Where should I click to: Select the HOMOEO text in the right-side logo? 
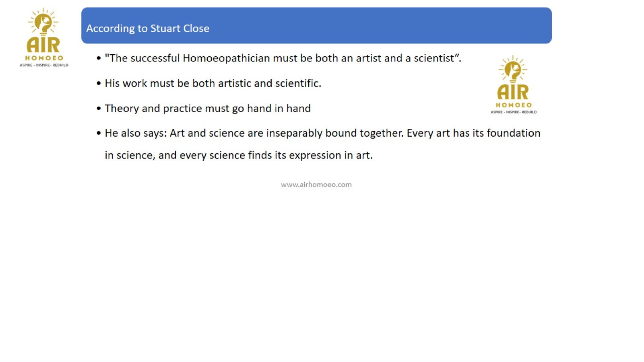(x=514, y=105)
